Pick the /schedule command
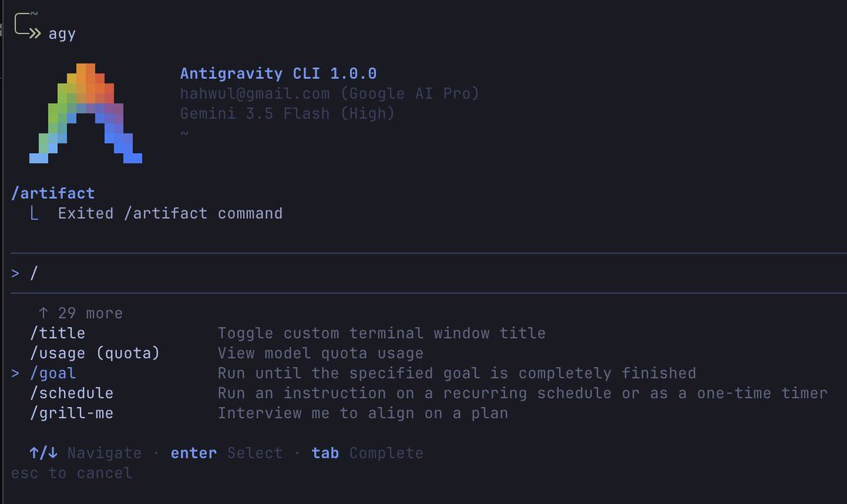847x504 pixels. [x=71, y=393]
